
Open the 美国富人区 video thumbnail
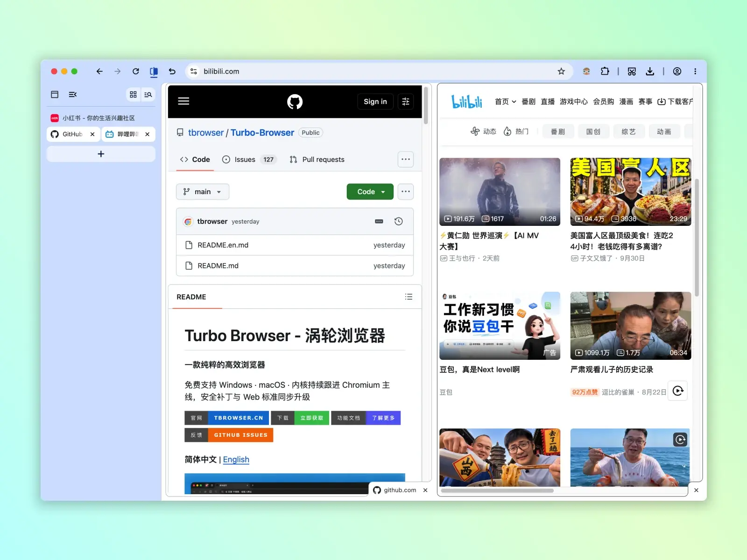pos(631,192)
